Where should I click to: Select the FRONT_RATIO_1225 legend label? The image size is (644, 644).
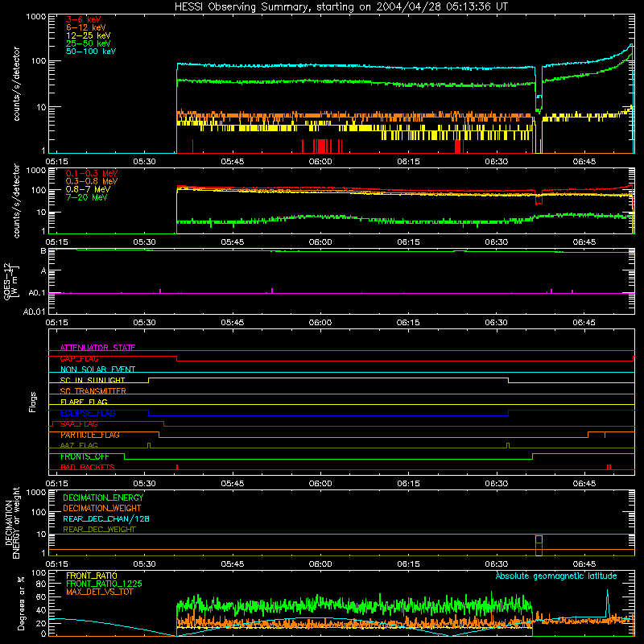pos(105,584)
